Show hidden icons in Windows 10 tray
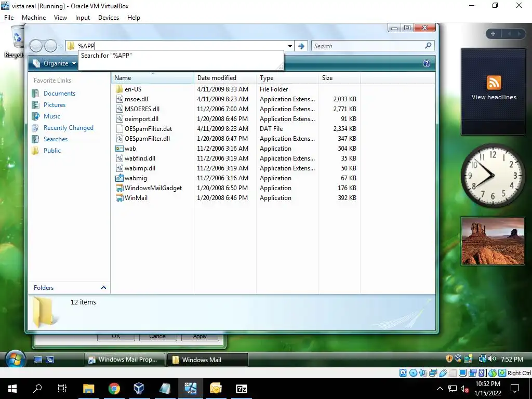Image resolution: width=532 pixels, height=399 pixels. 440,389
